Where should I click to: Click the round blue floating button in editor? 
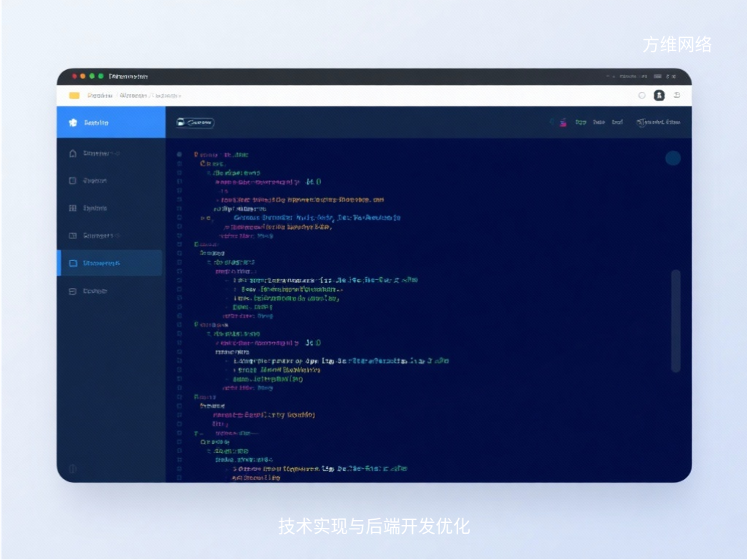[x=673, y=158]
